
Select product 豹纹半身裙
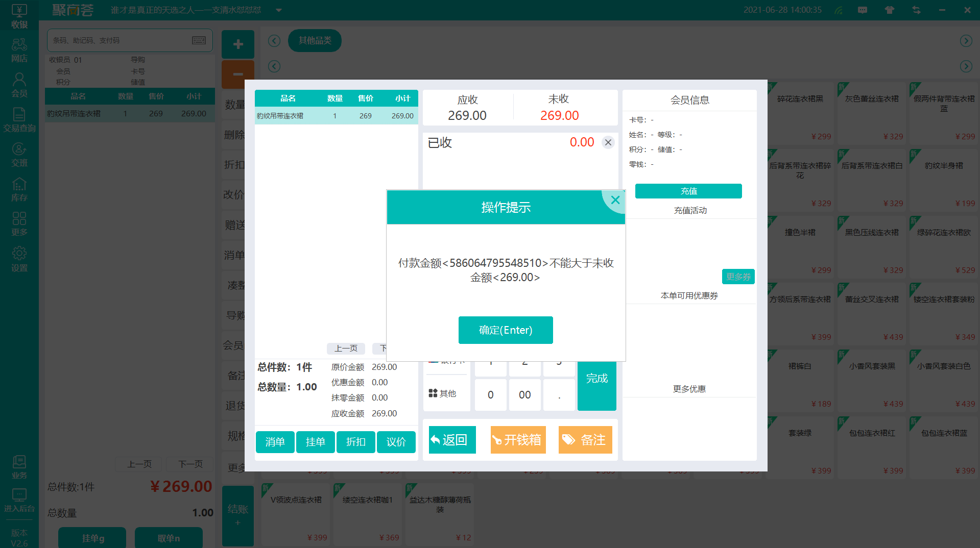[x=944, y=179]
